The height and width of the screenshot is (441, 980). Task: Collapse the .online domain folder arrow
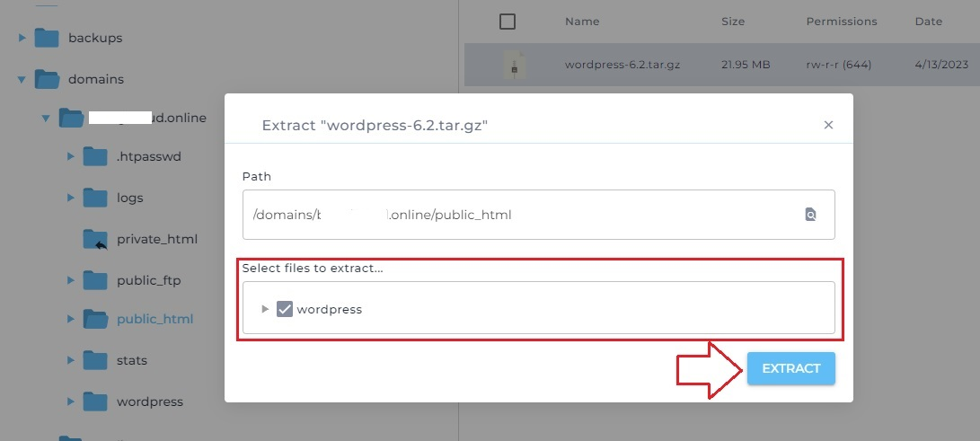[46, 118]
